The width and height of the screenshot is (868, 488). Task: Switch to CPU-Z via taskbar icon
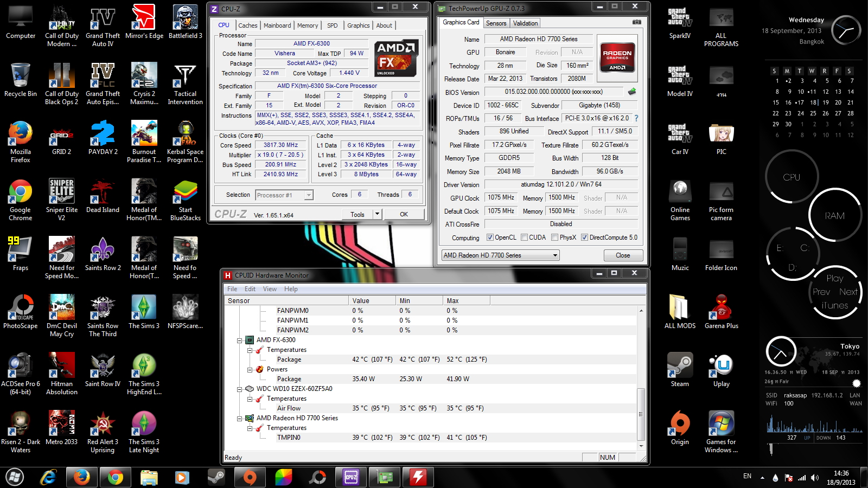pos(351,477)
